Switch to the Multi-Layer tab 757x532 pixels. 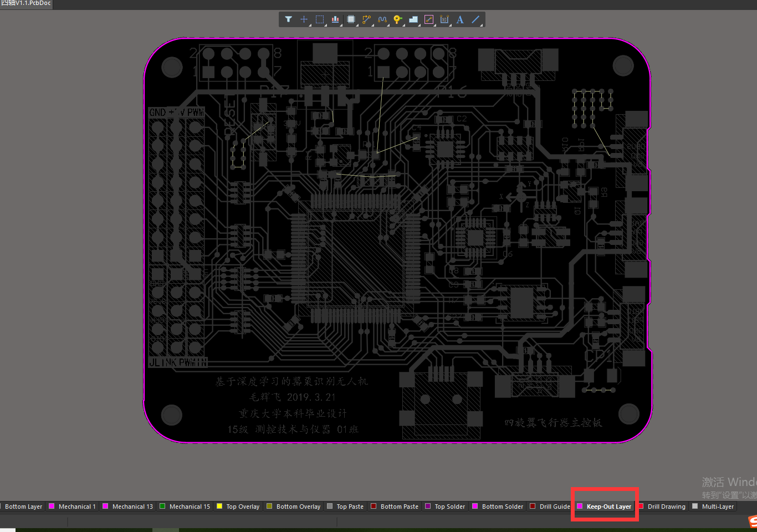coord(718,506)
